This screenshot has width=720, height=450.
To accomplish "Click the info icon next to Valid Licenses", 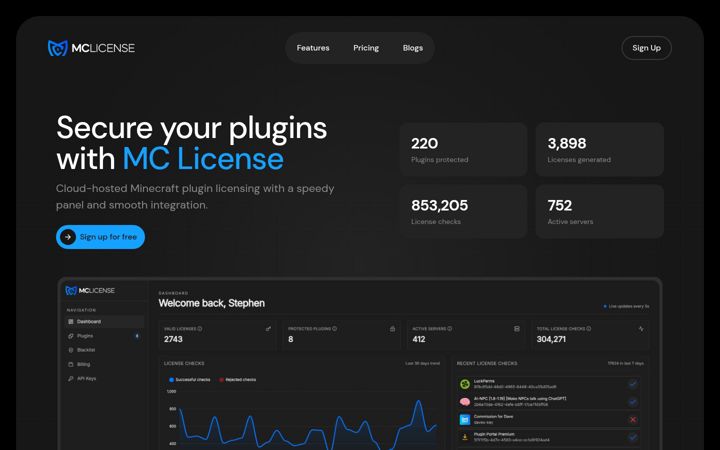I will click(200, 329).
